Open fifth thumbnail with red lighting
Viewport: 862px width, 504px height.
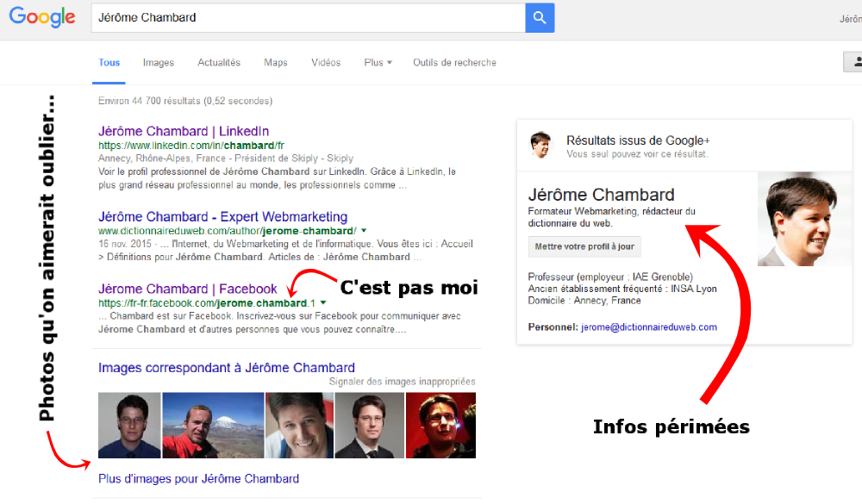(440, 426)
